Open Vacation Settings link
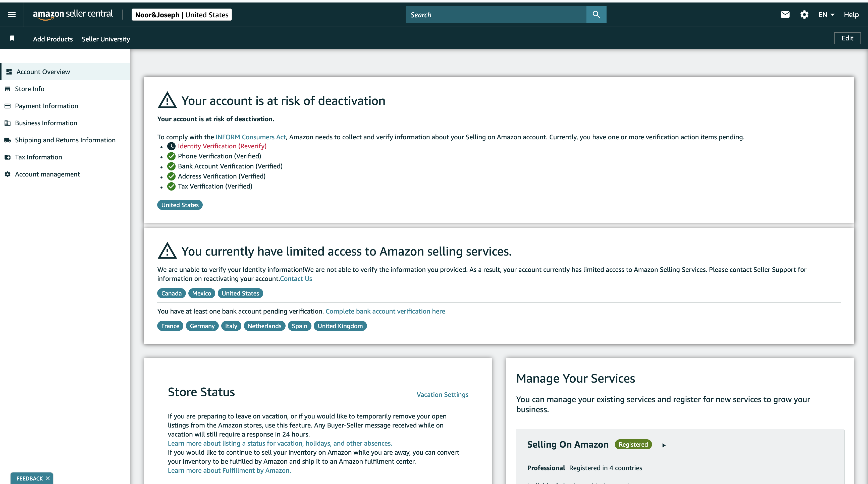The width and height of the screenshot is (868, 484). tap(442, 394)
